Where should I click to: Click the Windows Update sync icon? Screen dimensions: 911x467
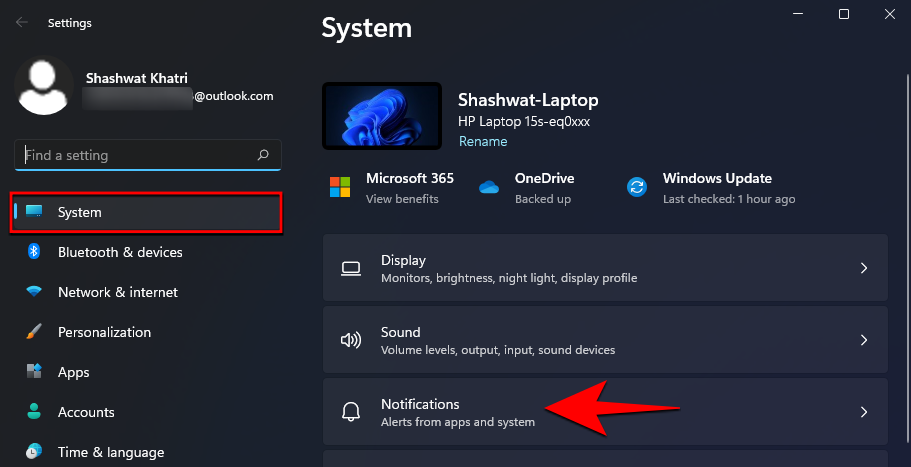[x=637, y=187]
